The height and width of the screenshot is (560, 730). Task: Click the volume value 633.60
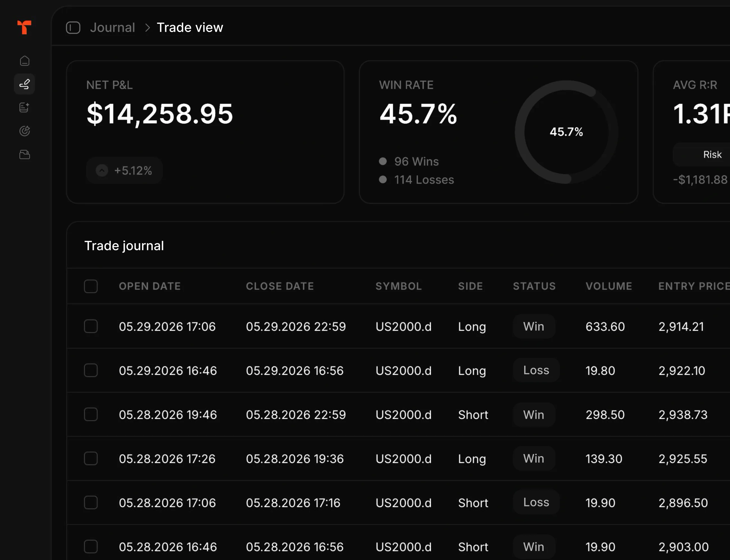point(605,326)
